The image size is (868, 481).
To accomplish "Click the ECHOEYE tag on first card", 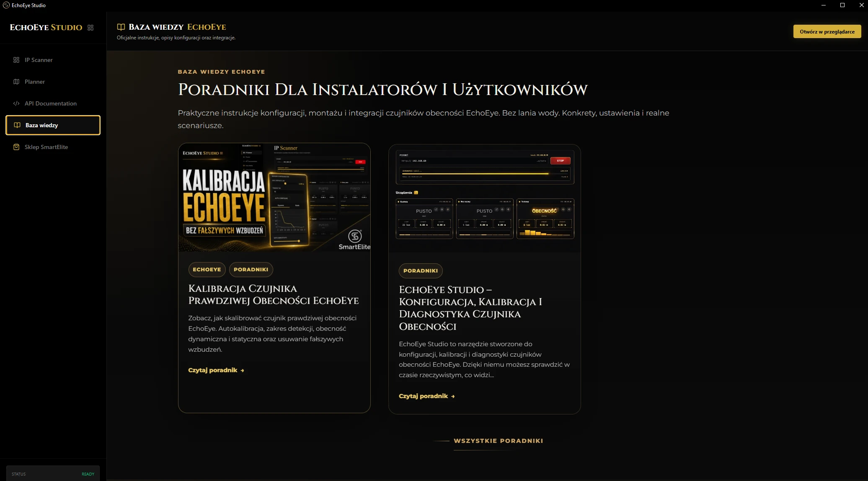I will click(x=207, y=270).
